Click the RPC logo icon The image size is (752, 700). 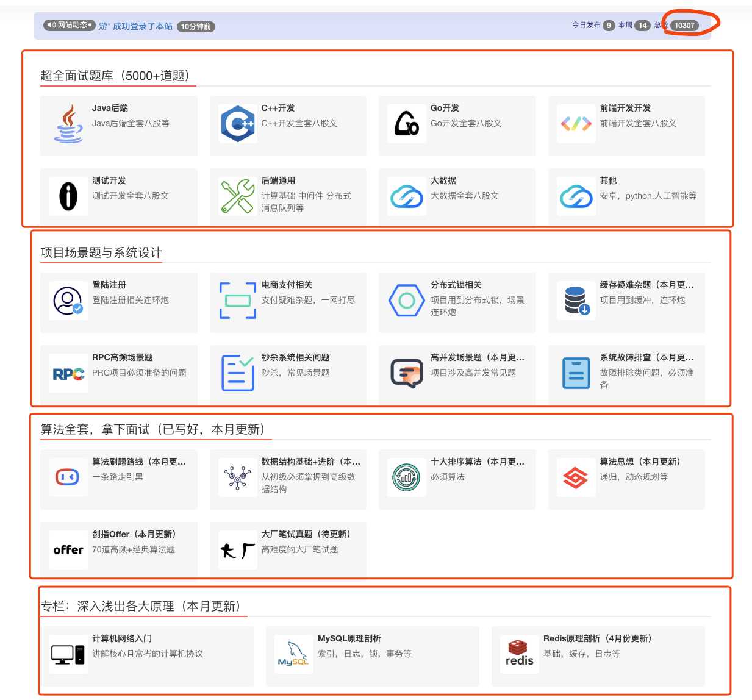point(68,374)
